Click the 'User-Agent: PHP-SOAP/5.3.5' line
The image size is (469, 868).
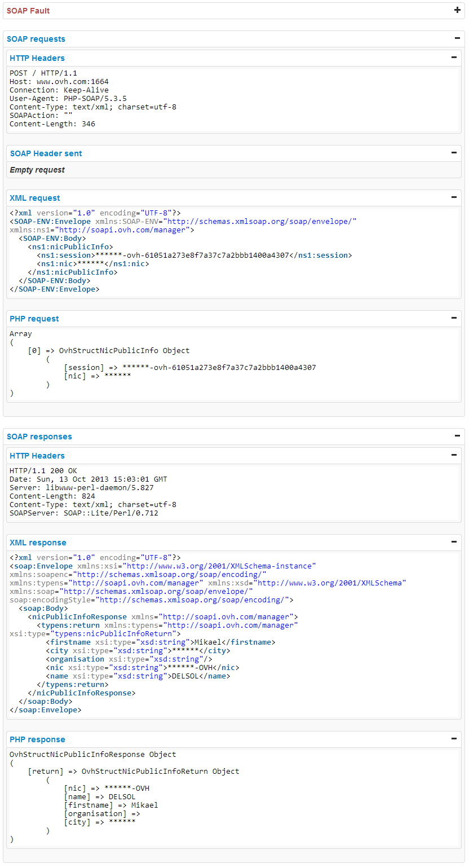[x=68, y=99]
